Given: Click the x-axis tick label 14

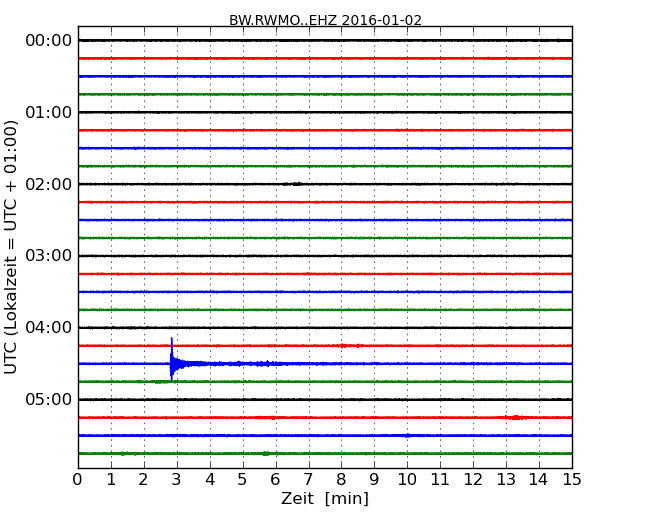Looking at the screenshot, I should [539, 480].
